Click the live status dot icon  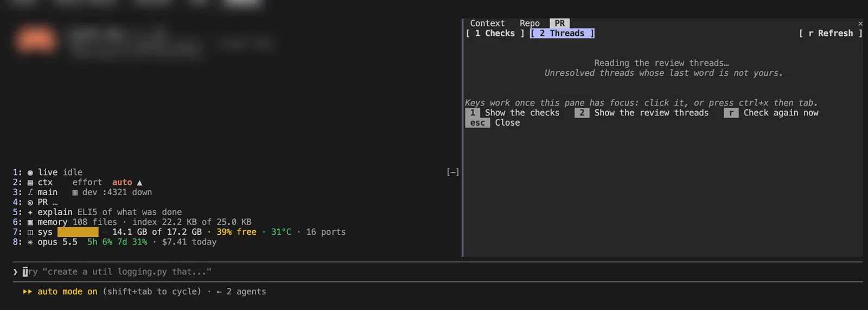pyautogui.click(x=30, y=172)
